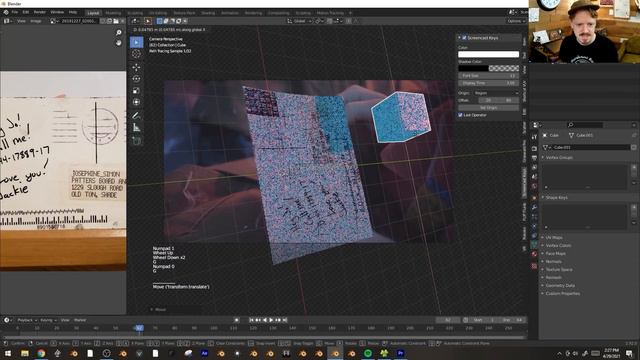
Task: Open Premiere Pro from the taskbar
Action: [x=400, y=353]
